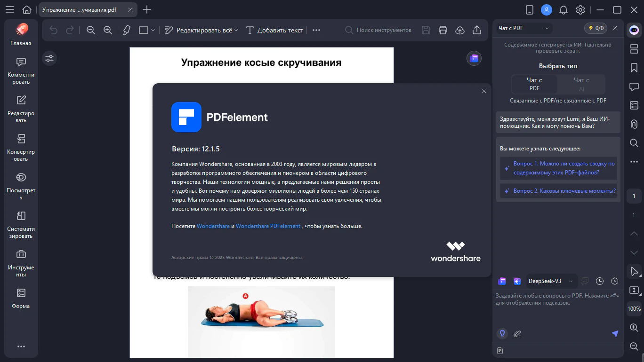Attach a file with the paperclip-plus icon
The width and height of the screenshot is (644, 362).
click(x=517, y=334)
